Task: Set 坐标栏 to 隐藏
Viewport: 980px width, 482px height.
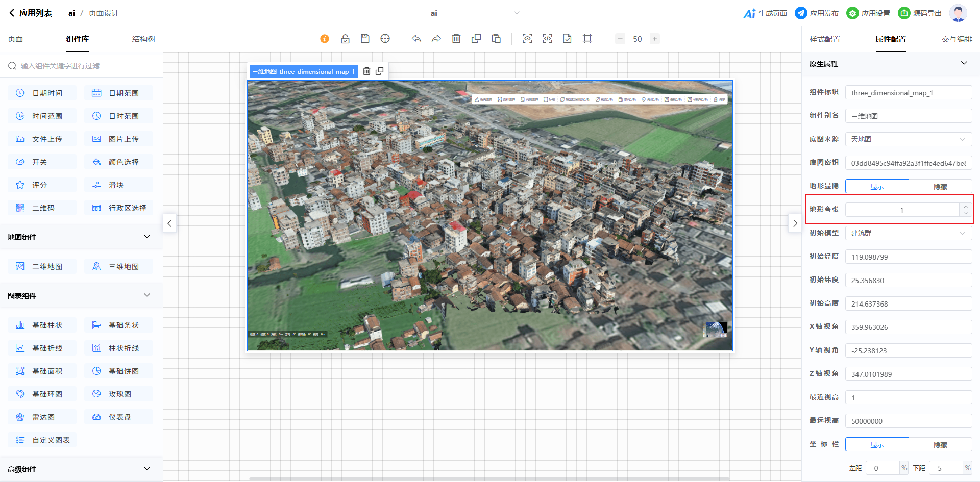Action: pyautogui.click(x=940, y=445)
